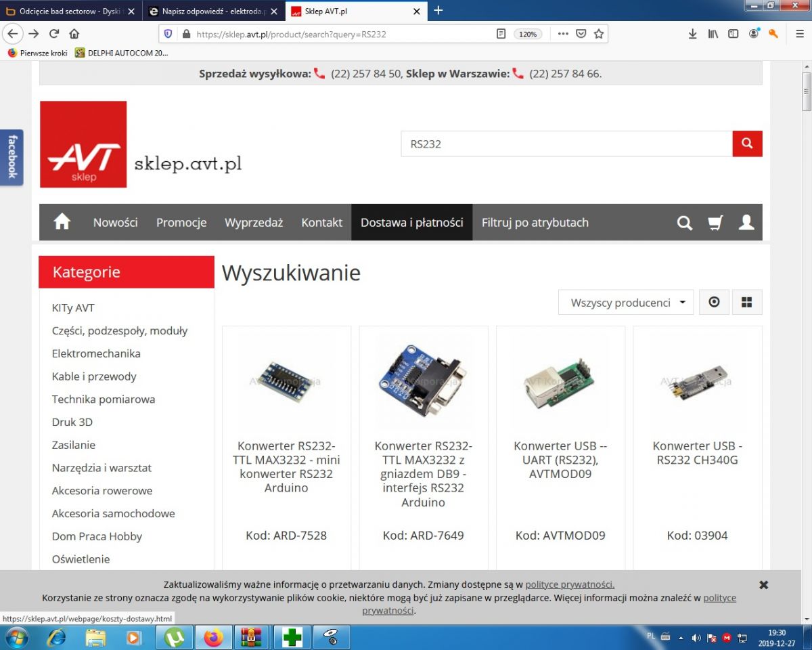Switch to Odcięcie bad sectorów tab

click(70, 11)
